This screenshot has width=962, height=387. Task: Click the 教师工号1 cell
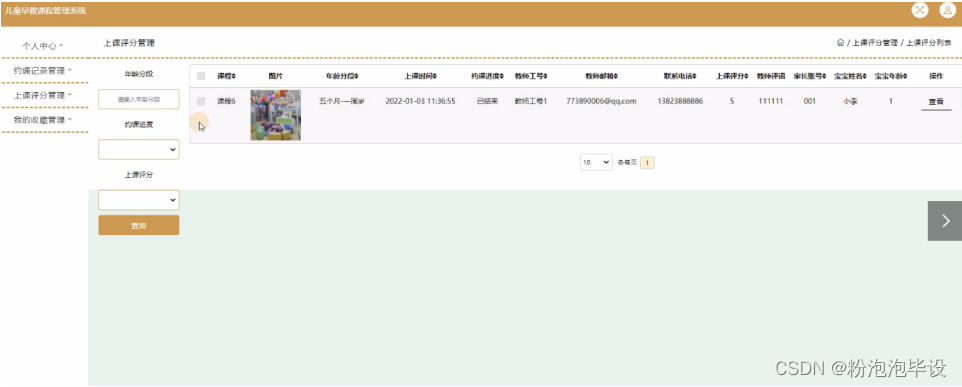coord(531,101)
